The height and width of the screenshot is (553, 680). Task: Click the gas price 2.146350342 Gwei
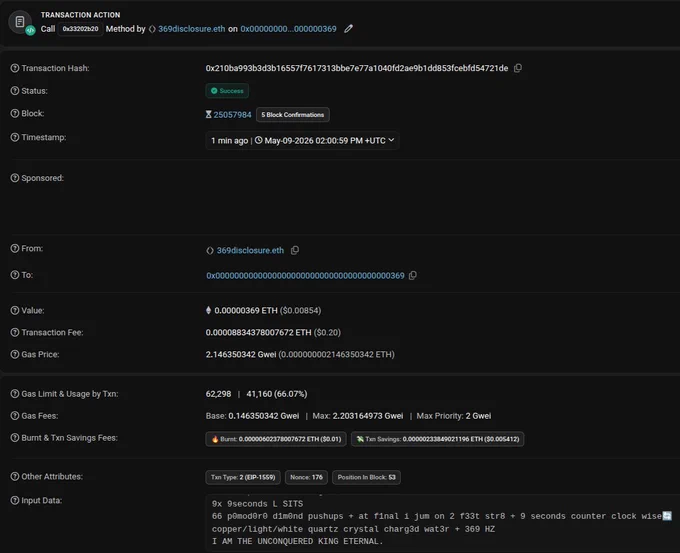(x=241, y=354)
